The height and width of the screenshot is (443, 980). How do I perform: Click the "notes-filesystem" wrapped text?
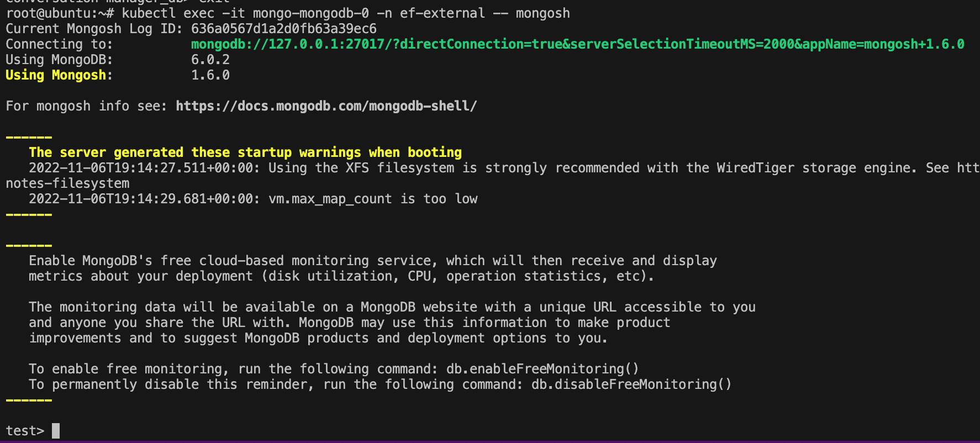67,183
